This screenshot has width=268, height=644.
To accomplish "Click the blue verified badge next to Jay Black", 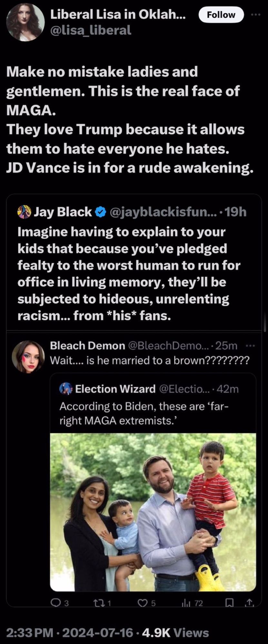I will 100,212.
